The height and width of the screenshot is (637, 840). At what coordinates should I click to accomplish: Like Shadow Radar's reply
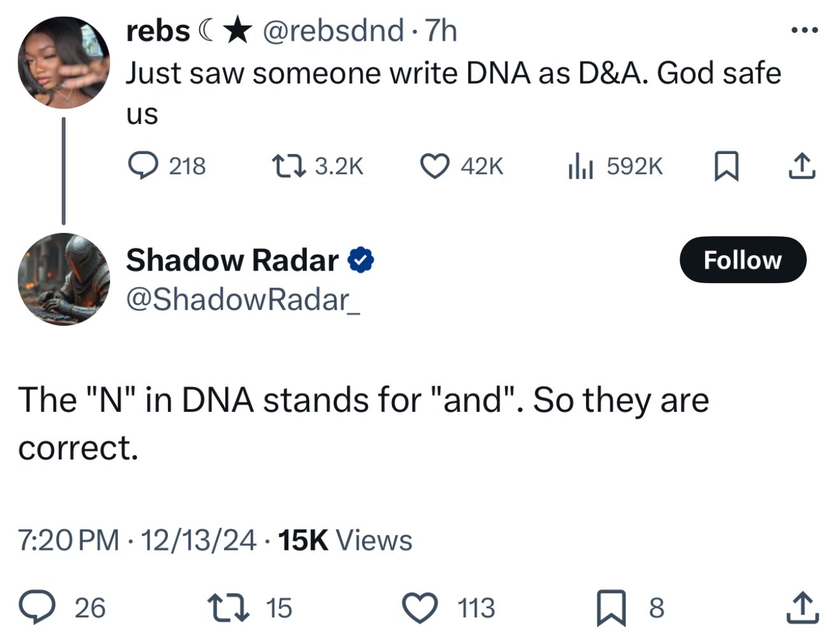click(x=421, y=607)
